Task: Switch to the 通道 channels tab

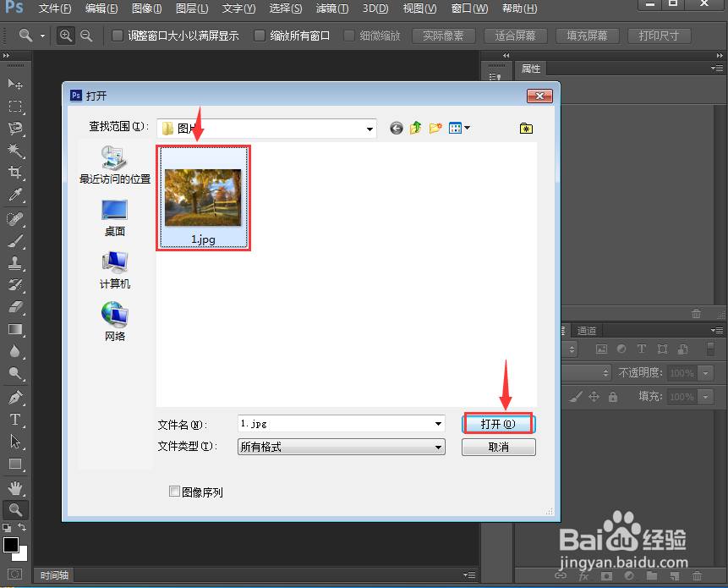Action: click(587, 330)
